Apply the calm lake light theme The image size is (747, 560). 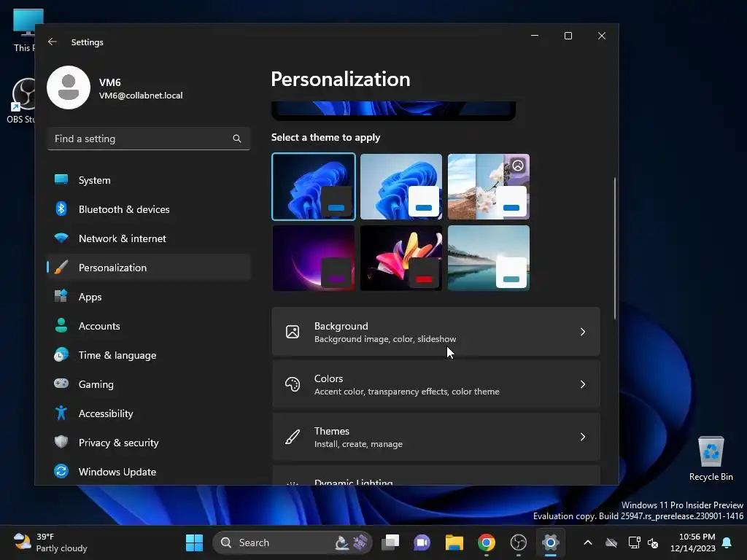[x=489, y=258]
